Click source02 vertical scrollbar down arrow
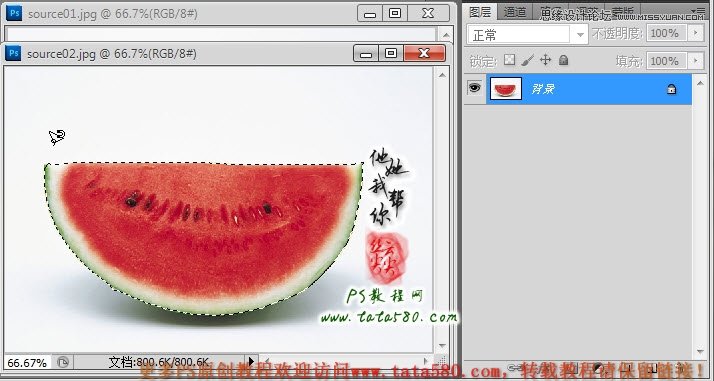 pyautogui.click(x=442, y=346)
